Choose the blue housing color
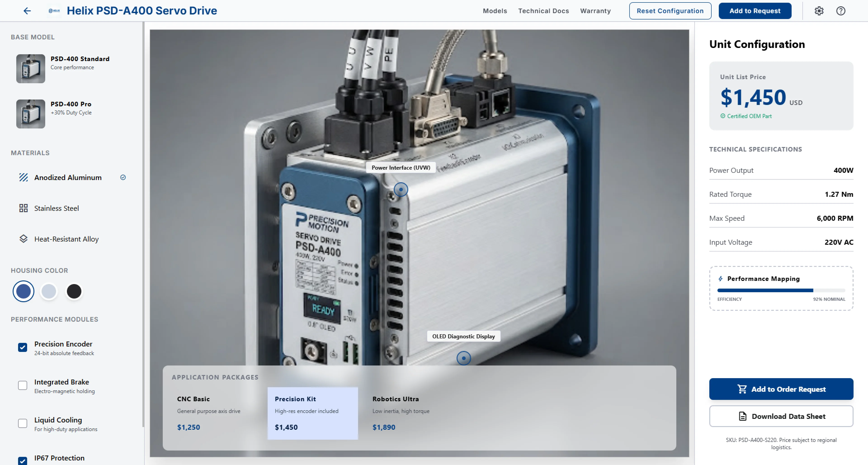Viewport: 868px width, 465px height. [23, 291]
